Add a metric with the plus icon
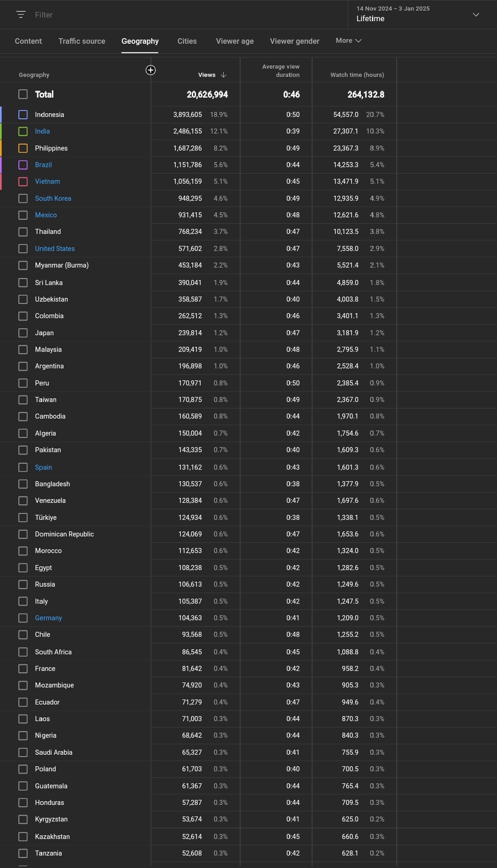Screen dimensions: 497x868 (150, 70)
